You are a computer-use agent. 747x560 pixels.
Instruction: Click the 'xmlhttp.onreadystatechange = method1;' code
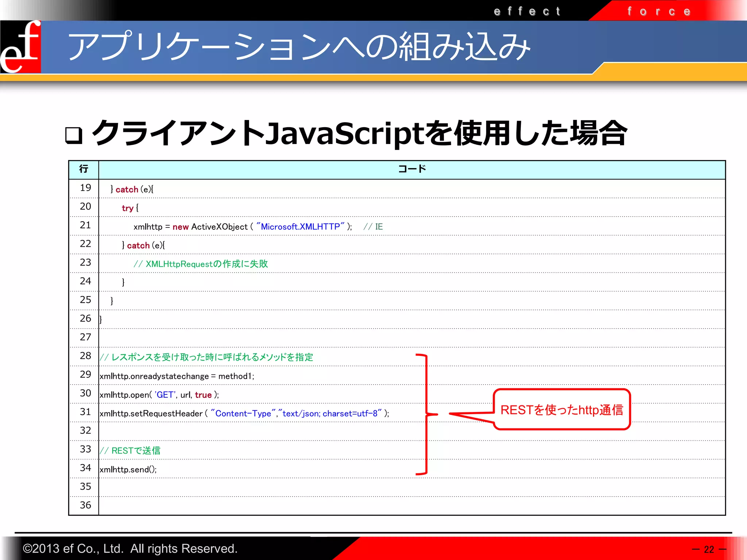tap(177, 376)
